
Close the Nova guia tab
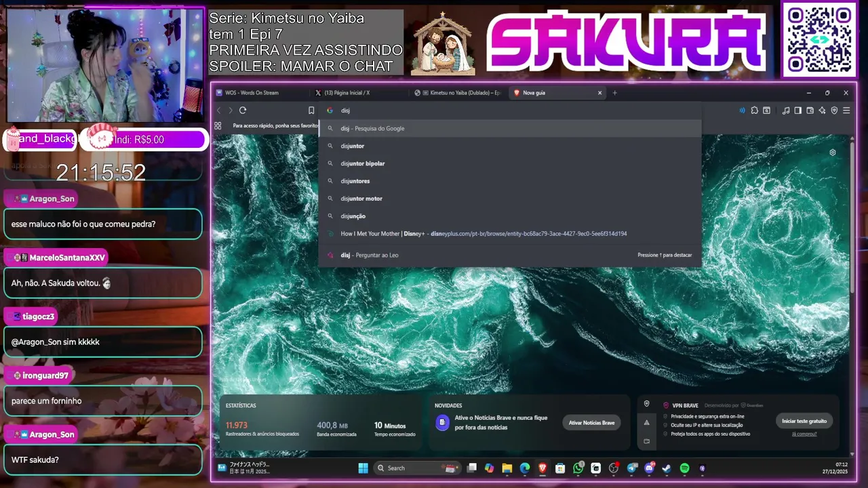(599, 93)
